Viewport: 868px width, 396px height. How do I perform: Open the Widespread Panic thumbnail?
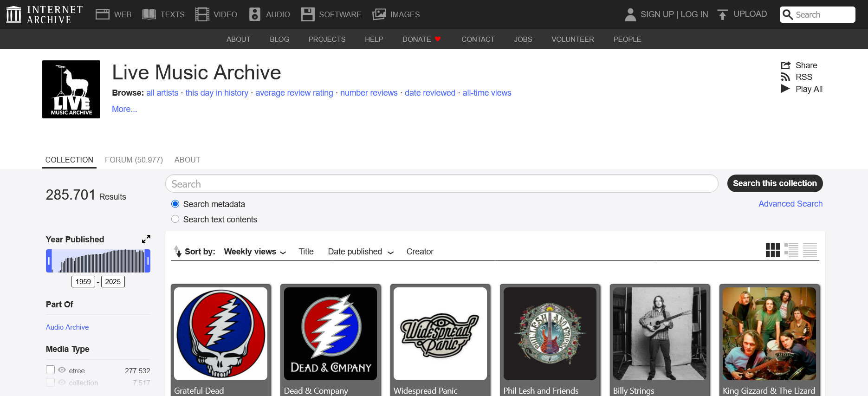pyautogui.click(x=440, y=334)
